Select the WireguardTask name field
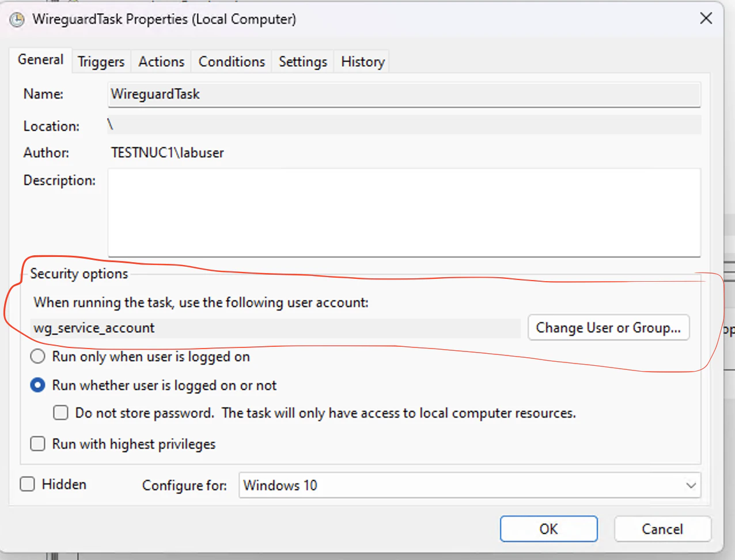The image size is (735, 560). tap(403, 94)
